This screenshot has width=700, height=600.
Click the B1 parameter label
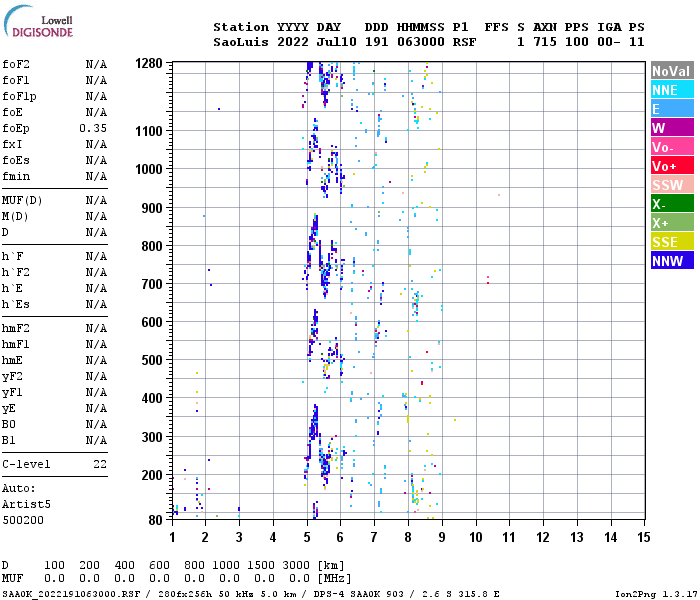coord(8,441)
